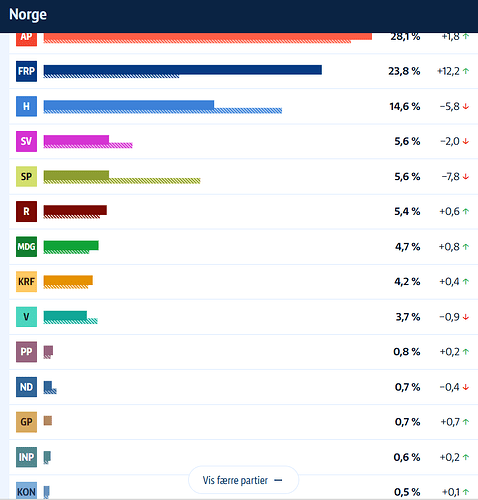Open the MDG party badge
Viewport: 478px width, 500px height.
tap(26, 247)
